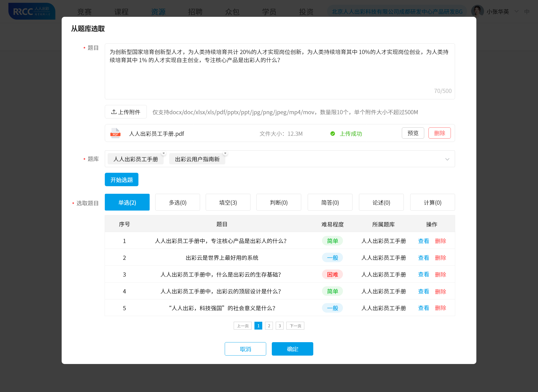Click the 取消 cancel button
This screenshot has height=392, width=538.
point(245,349)
